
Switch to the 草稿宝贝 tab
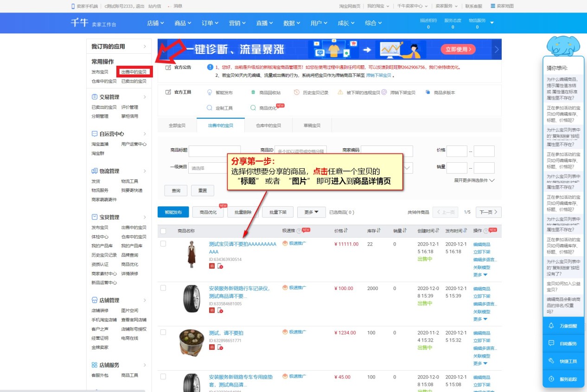[x=312, y=125]
